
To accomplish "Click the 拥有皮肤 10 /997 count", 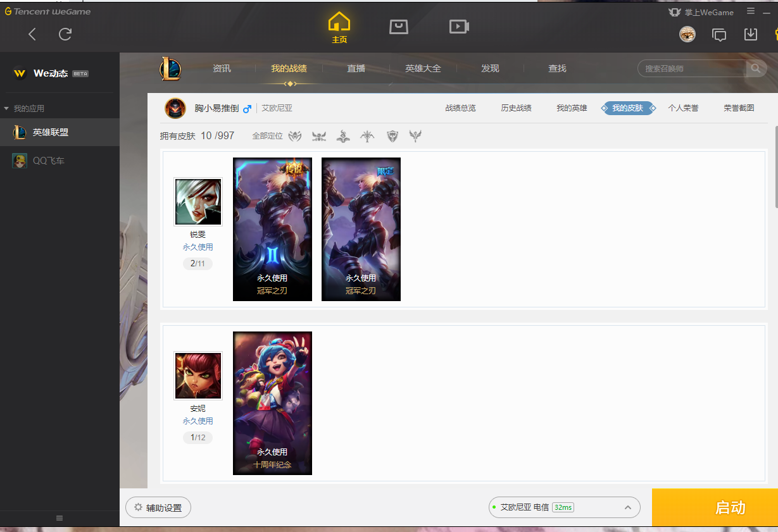I will click(x=197, y=136).
